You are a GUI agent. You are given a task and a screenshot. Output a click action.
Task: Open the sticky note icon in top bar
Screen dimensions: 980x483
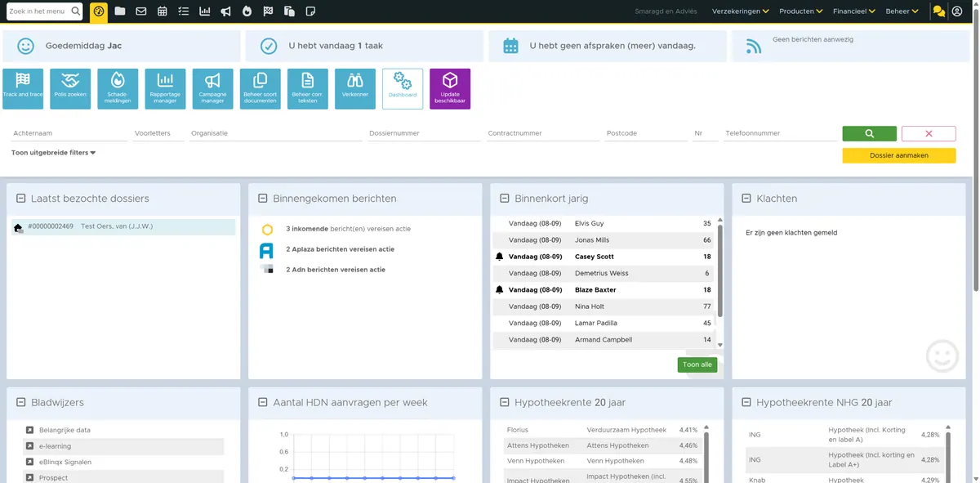[x=310, y=11]
